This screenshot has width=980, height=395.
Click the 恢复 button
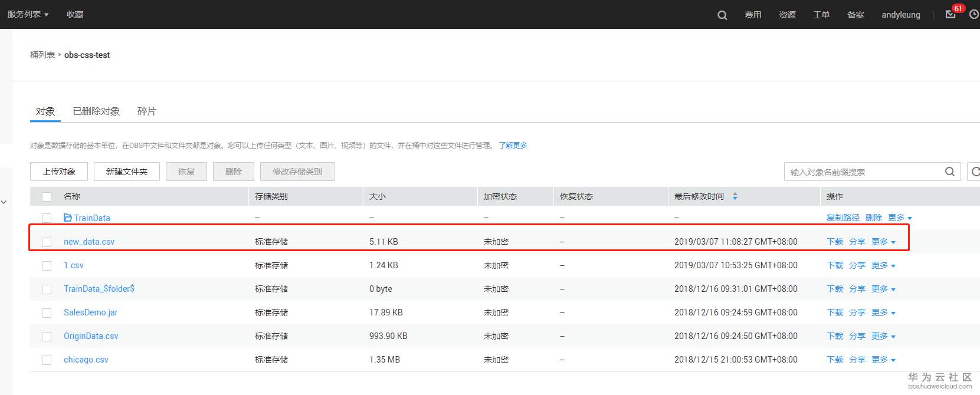coord(186,172)
